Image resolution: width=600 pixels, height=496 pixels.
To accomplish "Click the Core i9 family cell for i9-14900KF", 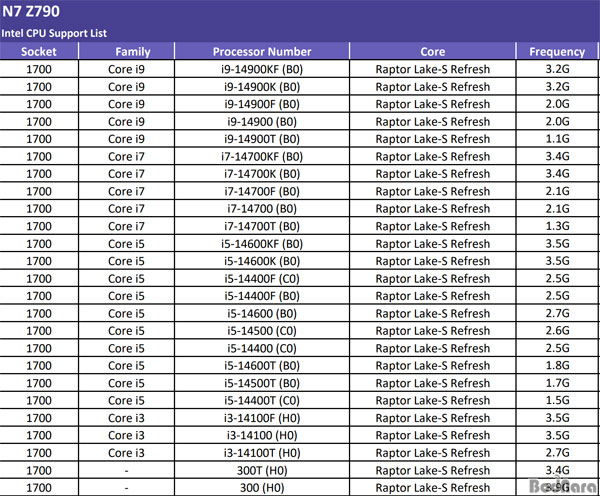I will click(126, 69).
